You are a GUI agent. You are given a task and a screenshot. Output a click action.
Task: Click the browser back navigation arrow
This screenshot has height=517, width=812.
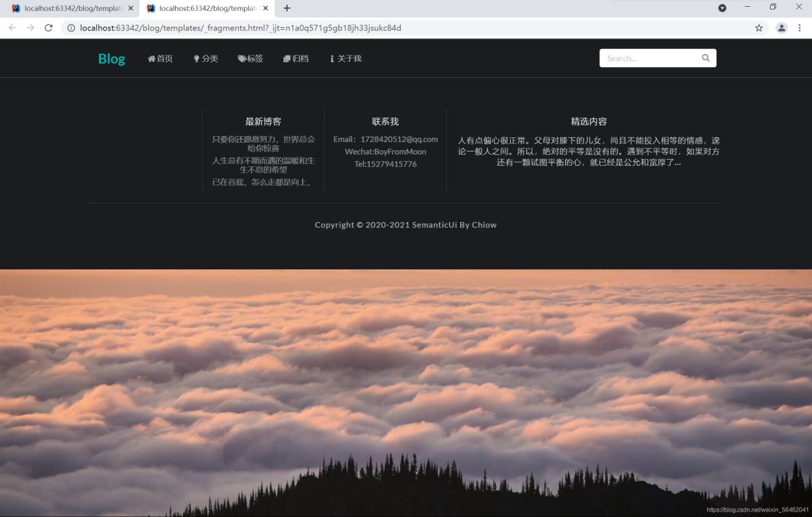[x=12, y=28]
